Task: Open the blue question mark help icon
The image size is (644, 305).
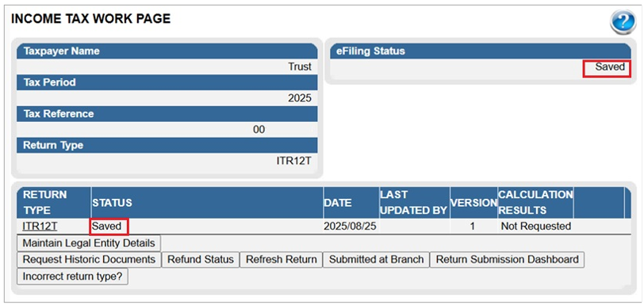Action: coord(623,22)
